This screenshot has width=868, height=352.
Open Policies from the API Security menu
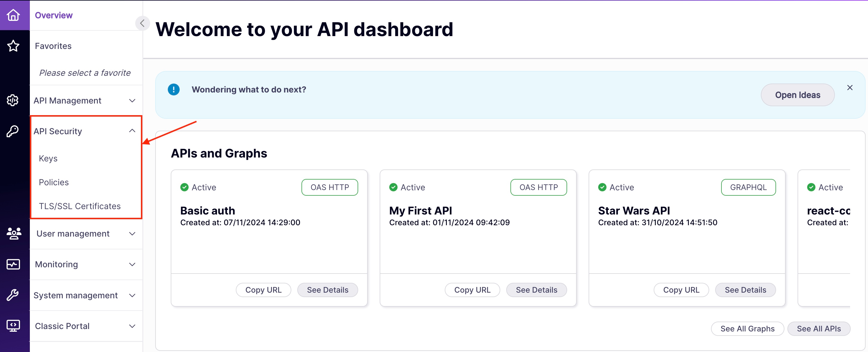(53, 182)
